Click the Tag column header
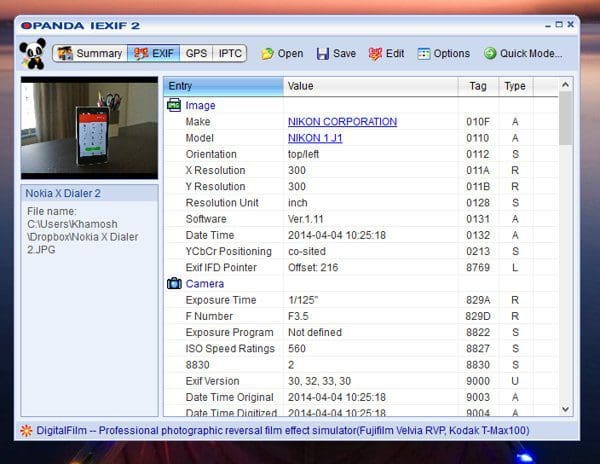 click(478, 86)
